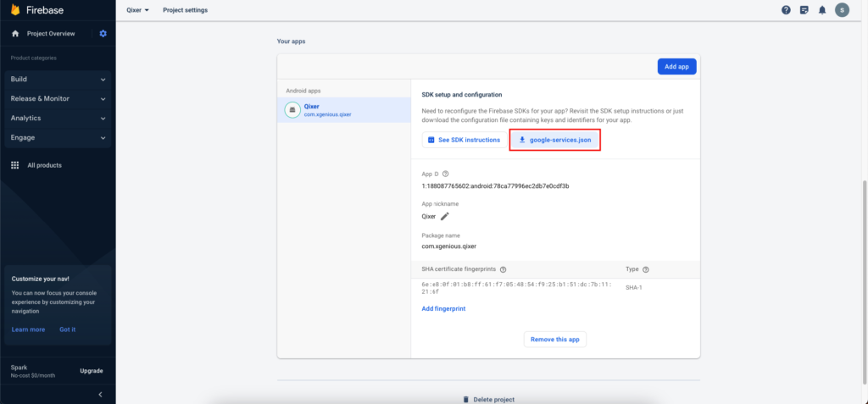868x404 pixels.
Task: Click SDK setup and configuration heading
Action: click(x=462, y=95)
